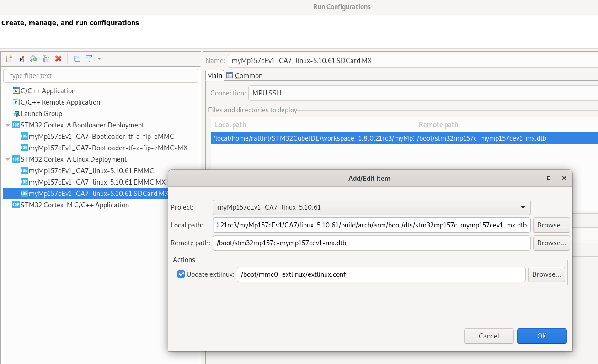Maximize the Add/Edit item dialog
The width and height of the screenshot is (598, 364).
549,179
